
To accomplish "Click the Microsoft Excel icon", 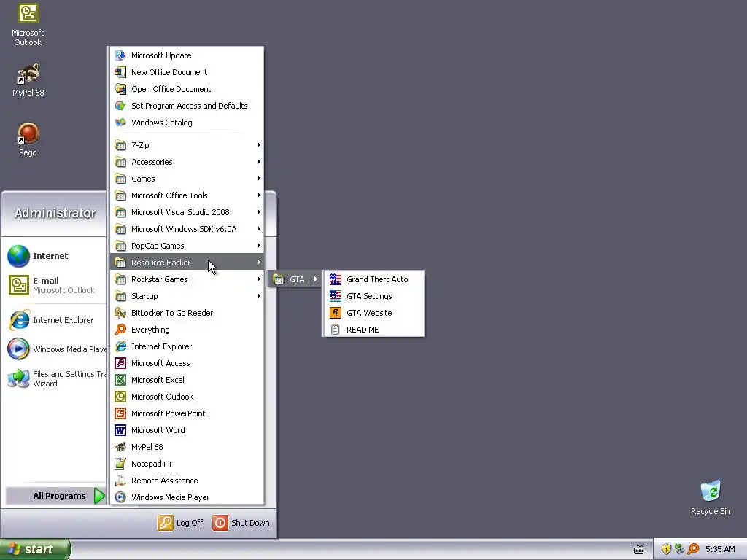I will click(x=120, y=380).
